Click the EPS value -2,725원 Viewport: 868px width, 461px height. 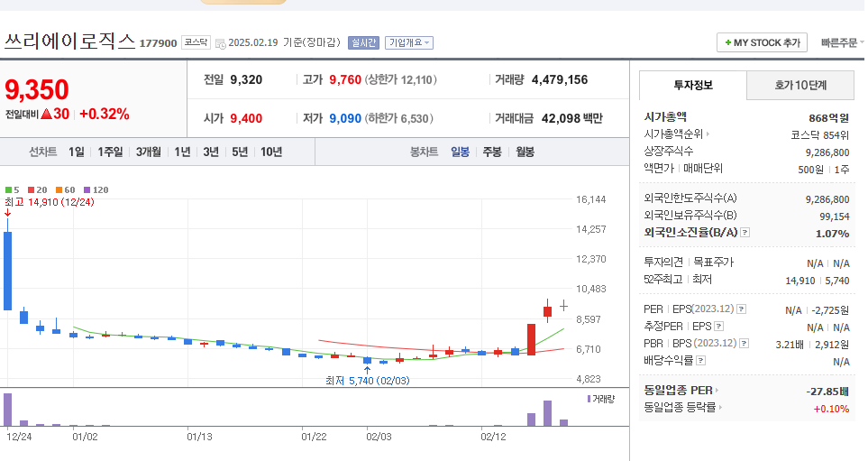[x=831, y=310]
